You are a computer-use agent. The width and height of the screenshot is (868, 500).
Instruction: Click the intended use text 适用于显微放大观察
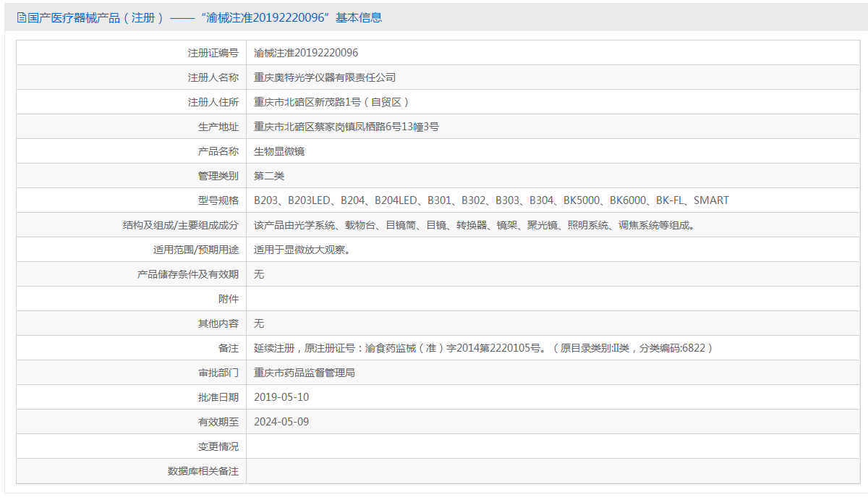302,250
